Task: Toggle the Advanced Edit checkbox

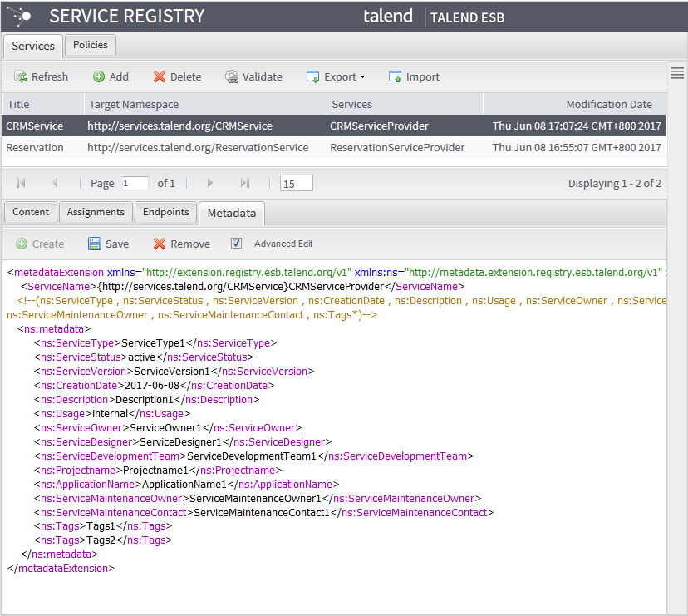Action: point(237,244)
